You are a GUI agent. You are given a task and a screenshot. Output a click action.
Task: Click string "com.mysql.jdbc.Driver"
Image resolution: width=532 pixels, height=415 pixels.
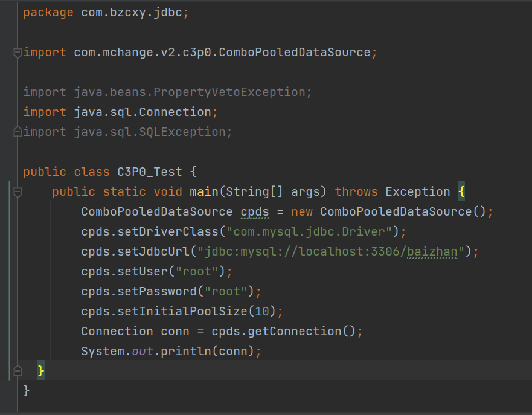[x=309, y=231]
